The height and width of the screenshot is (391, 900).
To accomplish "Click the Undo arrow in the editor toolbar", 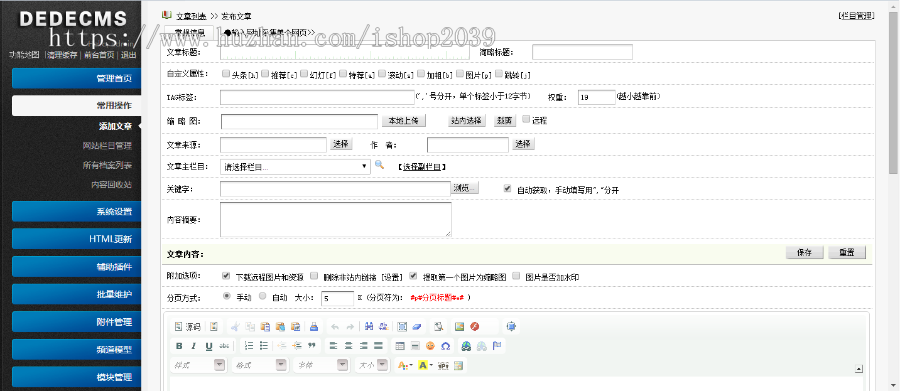I will point(335,327).
